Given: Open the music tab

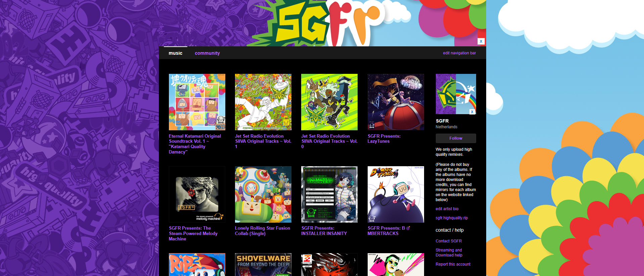Looking at the screenshot, I should pos(175,53).
